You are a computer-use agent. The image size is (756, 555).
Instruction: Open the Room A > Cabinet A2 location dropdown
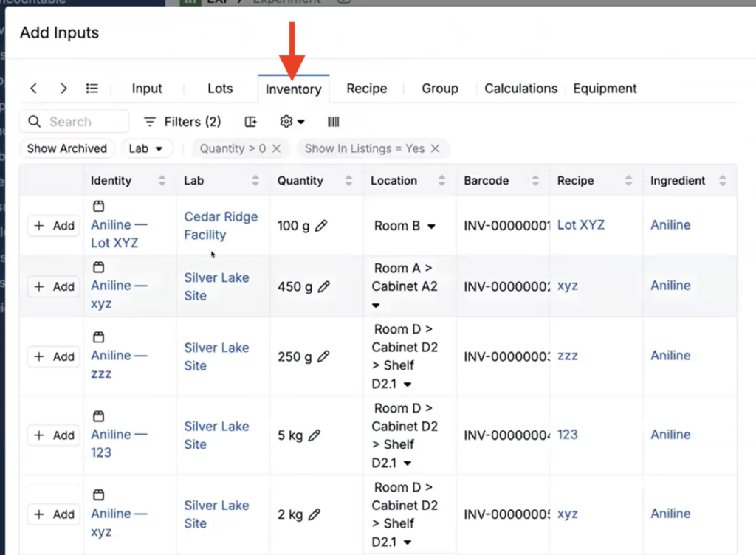pyautogui.click(x=376, y=306)
